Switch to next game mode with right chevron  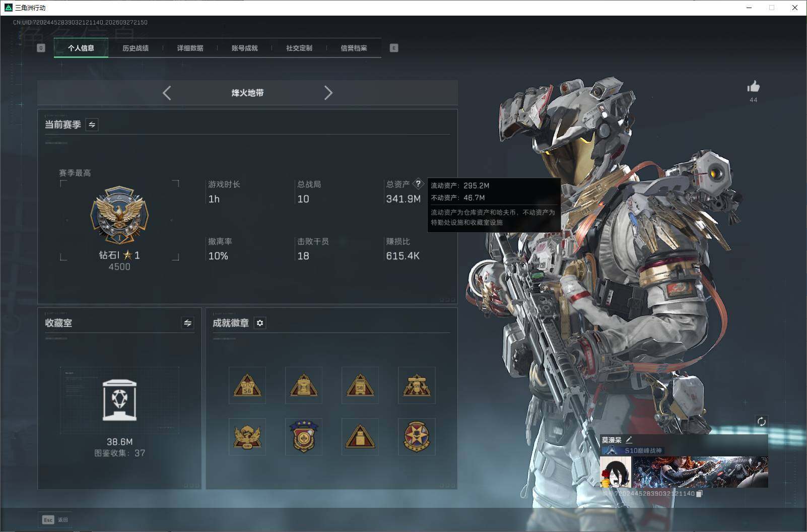[328, 93]
